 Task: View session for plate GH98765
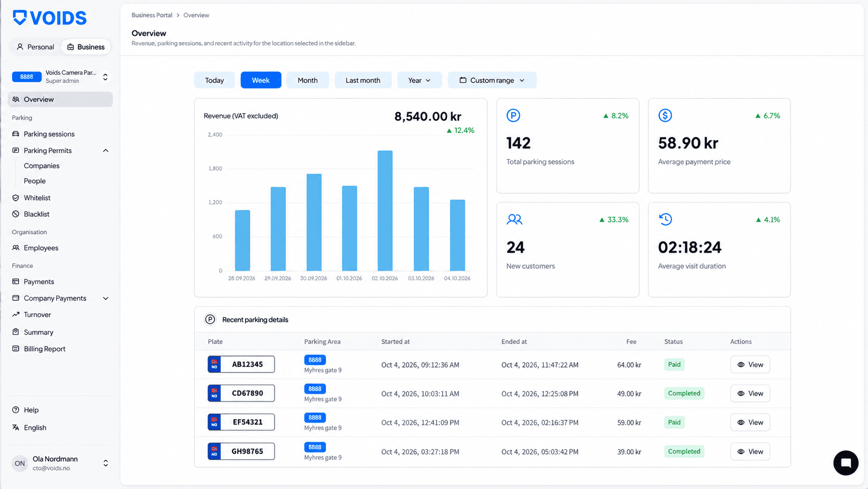point(750,452)
